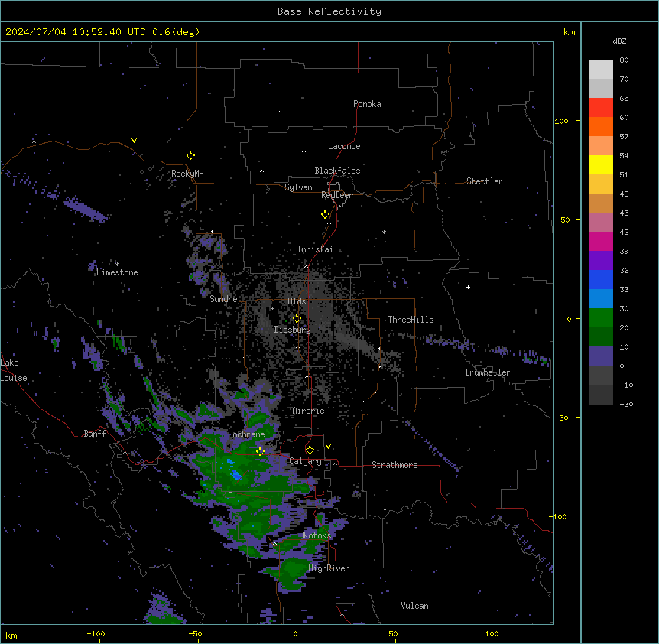
Task: Click the Stettler label
Action: [x=485, y=181]
